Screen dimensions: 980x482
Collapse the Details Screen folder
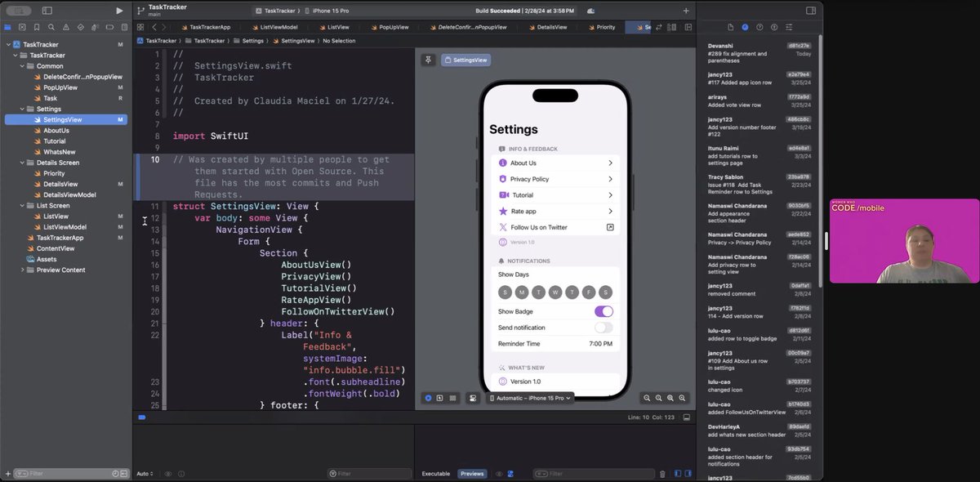point(20,163)
